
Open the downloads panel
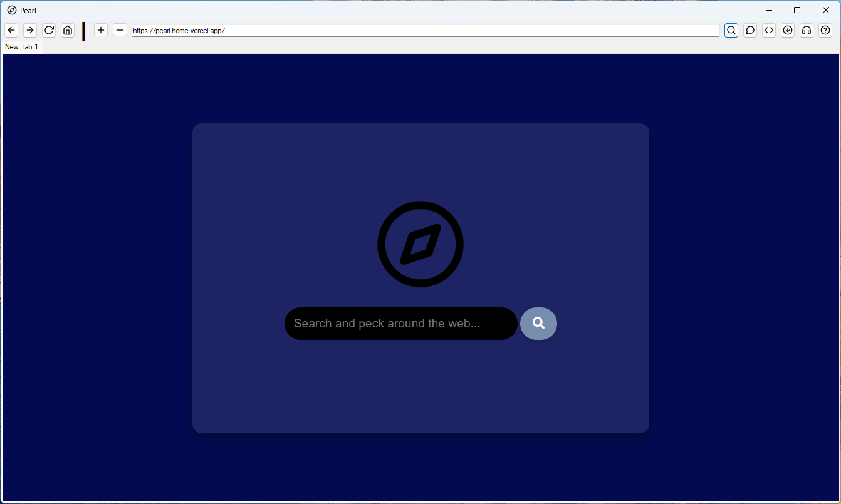[787, 29]
